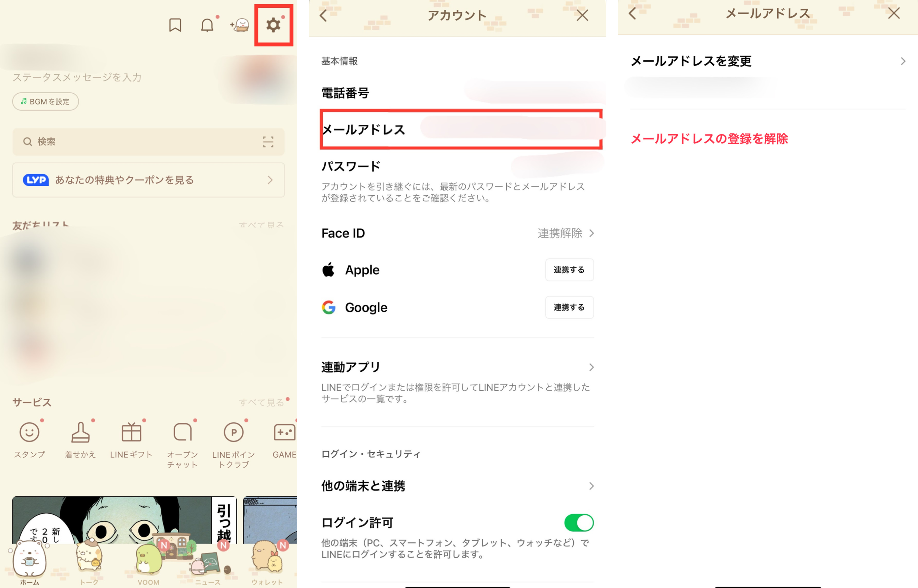Open the メールアドレスを変更 row
The image size is (918, 588).
click(x=768, y=61)
